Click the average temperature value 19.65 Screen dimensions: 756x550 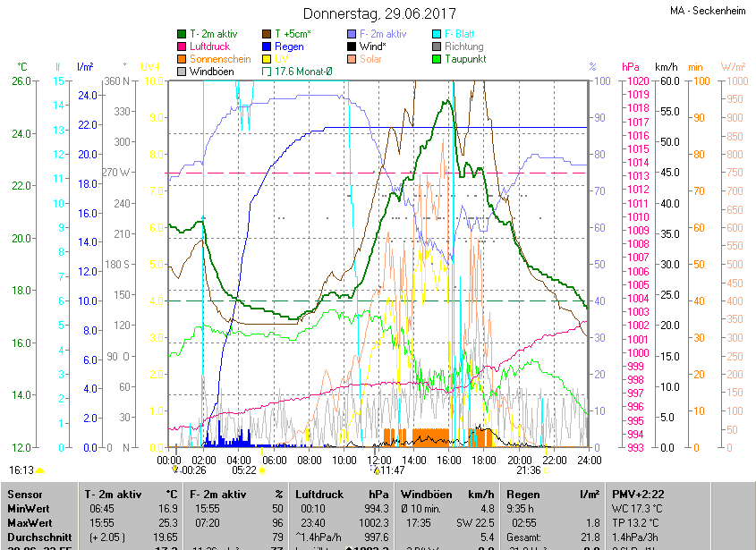pyautogui.click(x=165, y=537)
